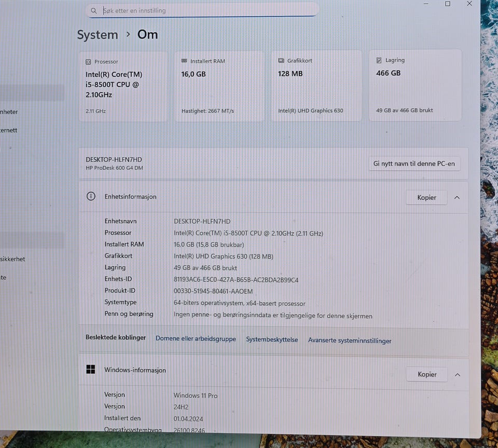Viewport: 498px width, 448px height.
Task: Select the device name DESKTOP-HLFN7HD in Enhetsnavn row
Action: tap(202, 221)
